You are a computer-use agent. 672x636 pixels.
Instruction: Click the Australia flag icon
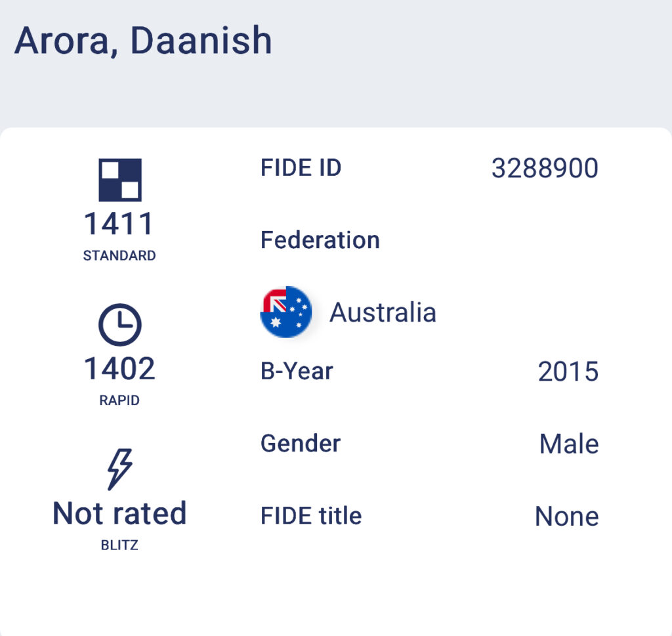point(286,312)
